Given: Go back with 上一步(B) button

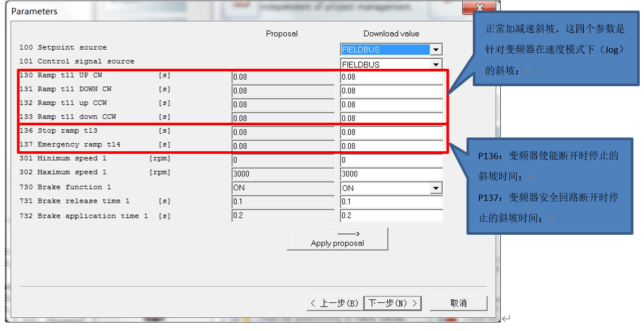Looking at the screenshot, I should point(335,303).
